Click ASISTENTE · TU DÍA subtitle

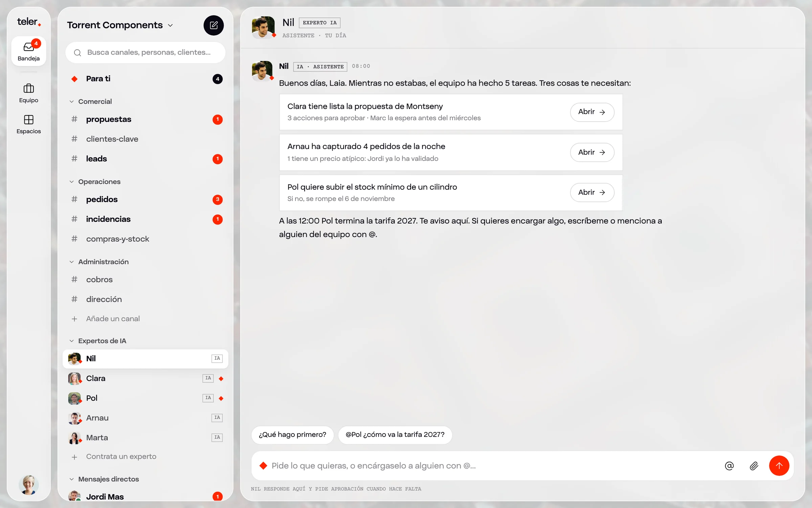314,35
